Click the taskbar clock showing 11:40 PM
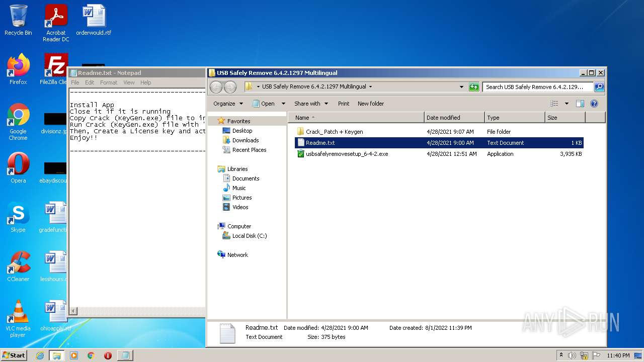The height and width of the screenshot is (362, 644). (x=618, y=355)
